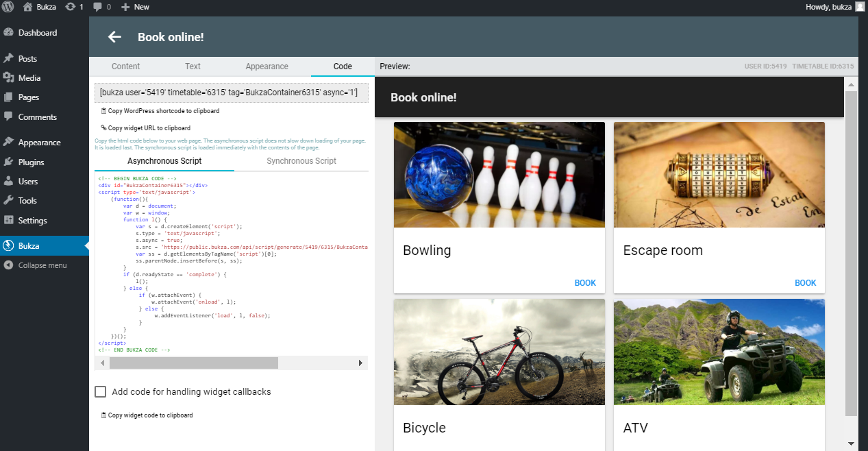Click the code box left scroll arrow
This screenshot has width=868, height=451.
point(102,363)
